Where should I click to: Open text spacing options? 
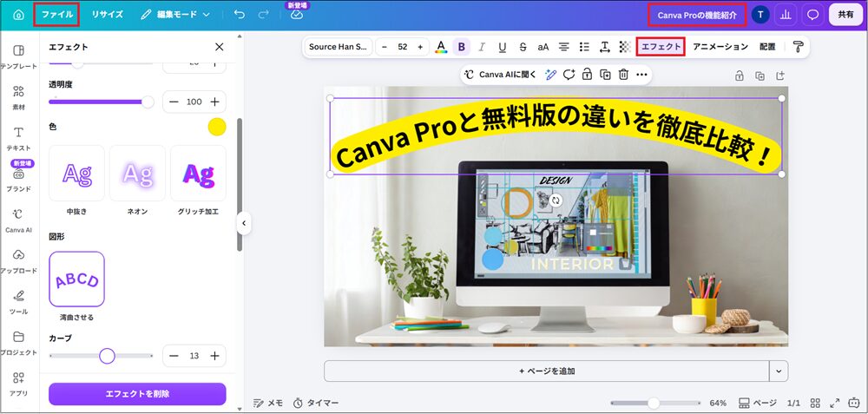(604, 47)
